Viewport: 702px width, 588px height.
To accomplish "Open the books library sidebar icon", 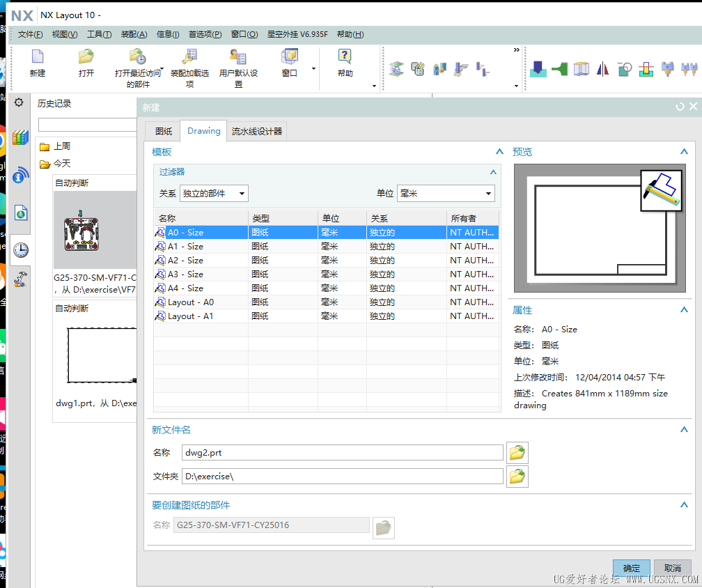I will tap(20, 137).
